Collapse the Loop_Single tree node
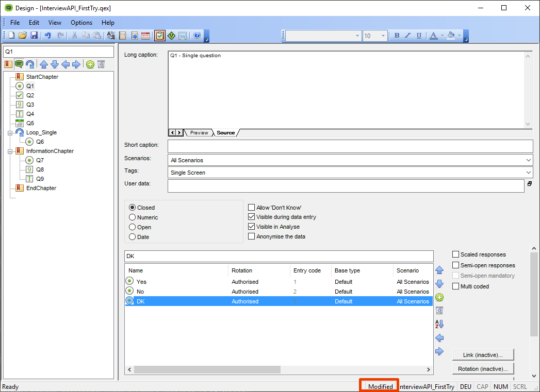The image size is (540, 392). point(10,133)
